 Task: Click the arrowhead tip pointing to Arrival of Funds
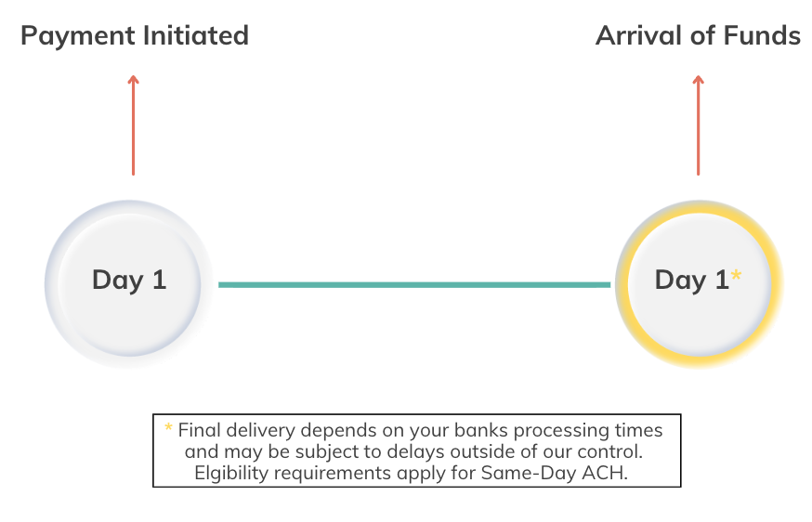[698, 79]
